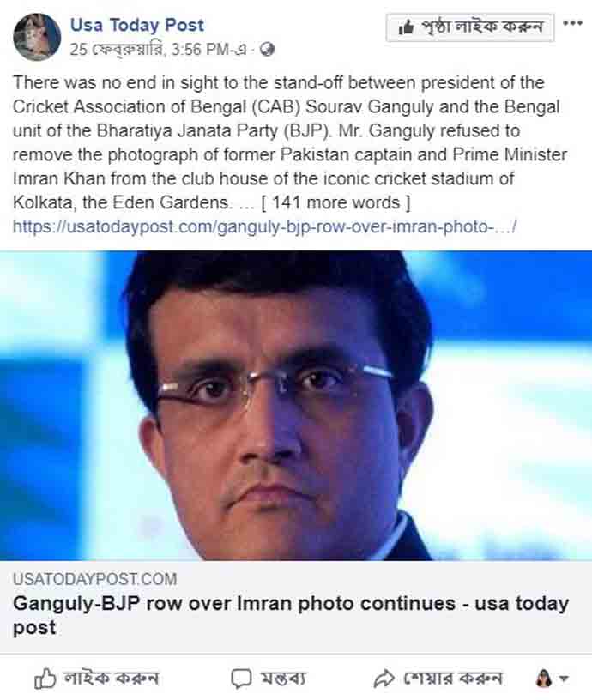The height and width of the screenshot is (700, 592).
Task: Open the Usa Today Post profile picture
Action: (37, 37)
